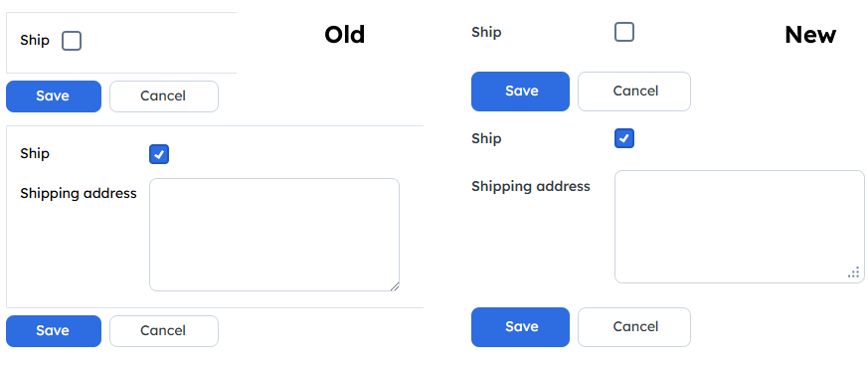
Task: Click the Shipping address label in Old form
Action: click(79, 194)
